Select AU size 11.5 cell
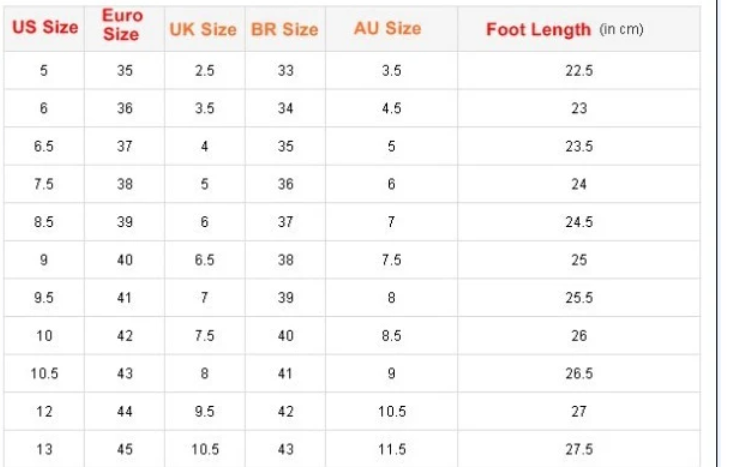The image size is (735, 467). (391, 449)
